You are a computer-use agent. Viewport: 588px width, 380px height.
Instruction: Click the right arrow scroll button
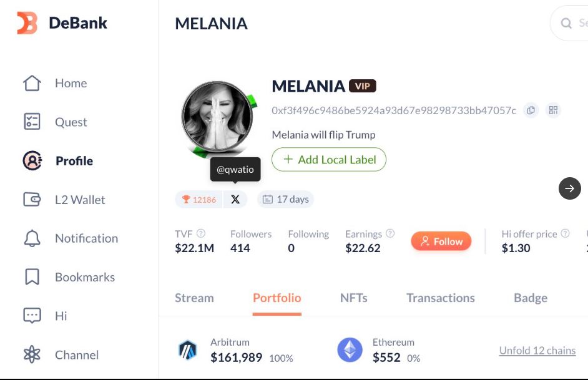tap(569, 188)
